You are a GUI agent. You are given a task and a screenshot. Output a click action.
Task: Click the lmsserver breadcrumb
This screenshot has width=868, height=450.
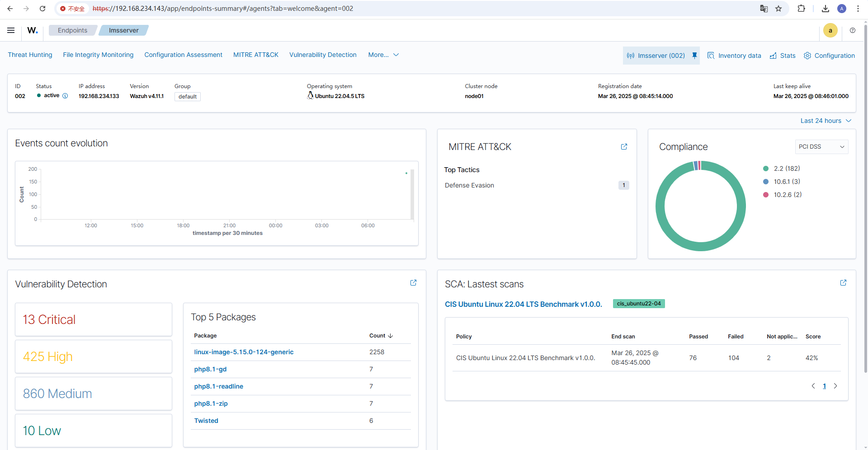click(123, 30)
